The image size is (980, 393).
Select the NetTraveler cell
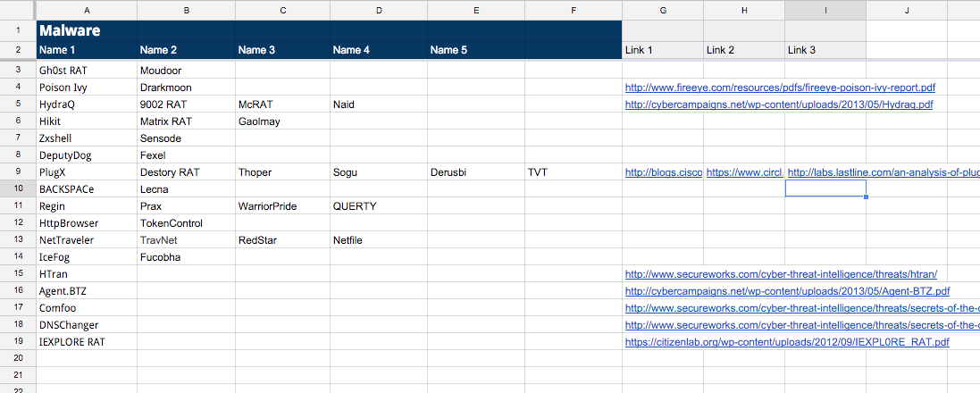[87, 240]
